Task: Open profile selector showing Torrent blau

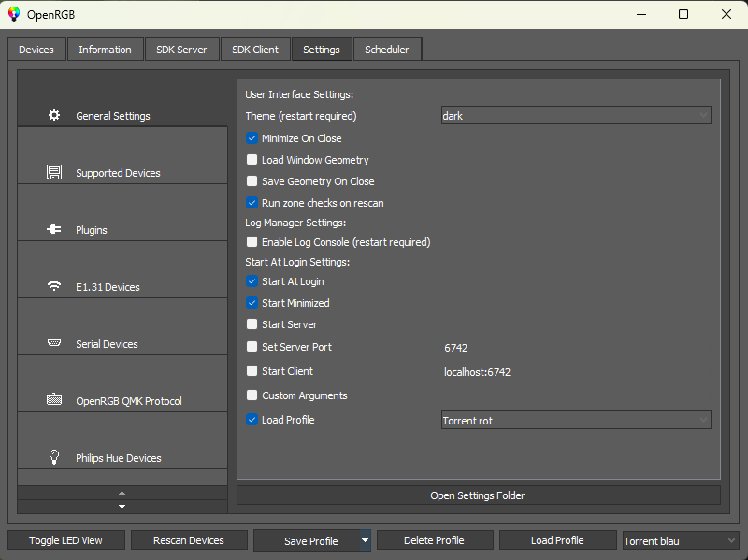Action: (681, 540)
